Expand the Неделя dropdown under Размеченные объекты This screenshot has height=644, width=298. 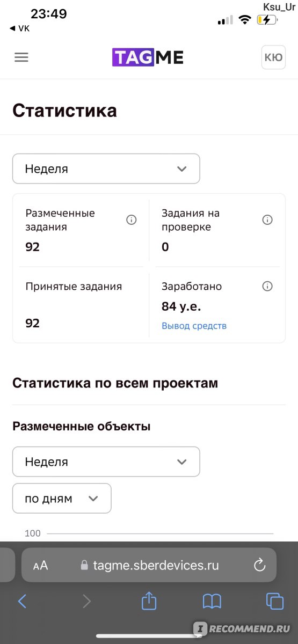(106, 462)
